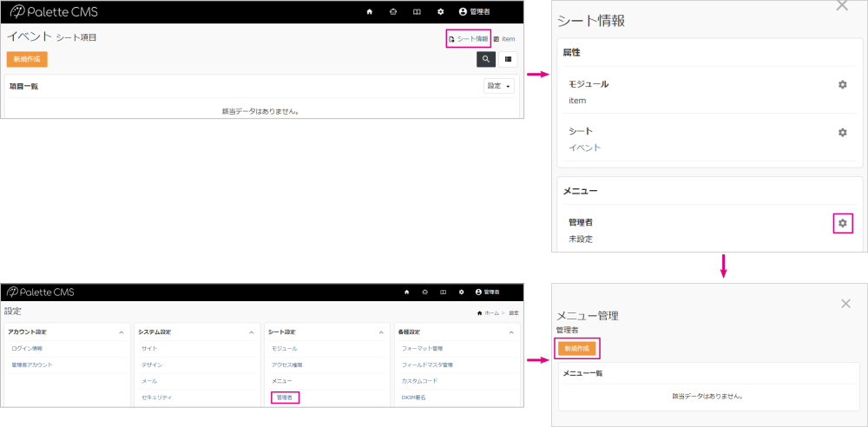Click the home icon in the イベント page header

pyautogui.click(x=370, y=11)
